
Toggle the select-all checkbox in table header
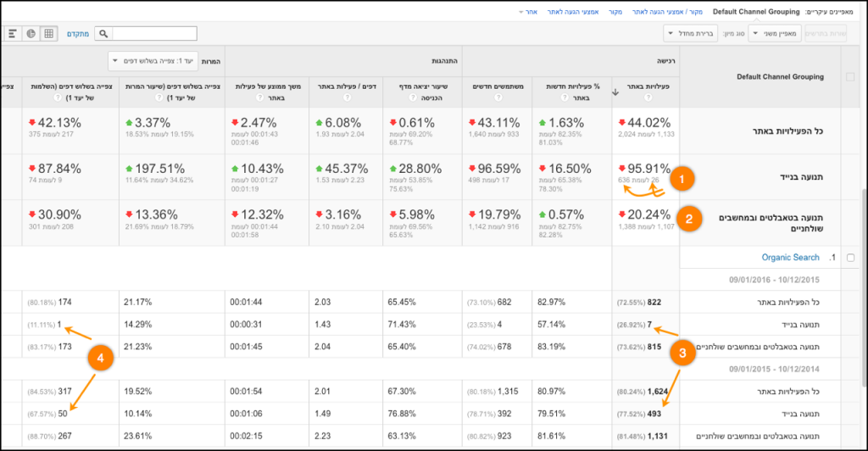point(853,76)
